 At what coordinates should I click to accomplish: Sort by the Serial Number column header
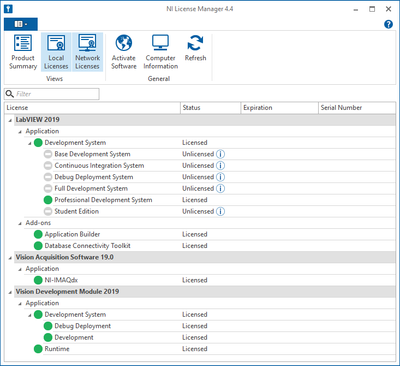pyautogui.click(x=357, y=108)
